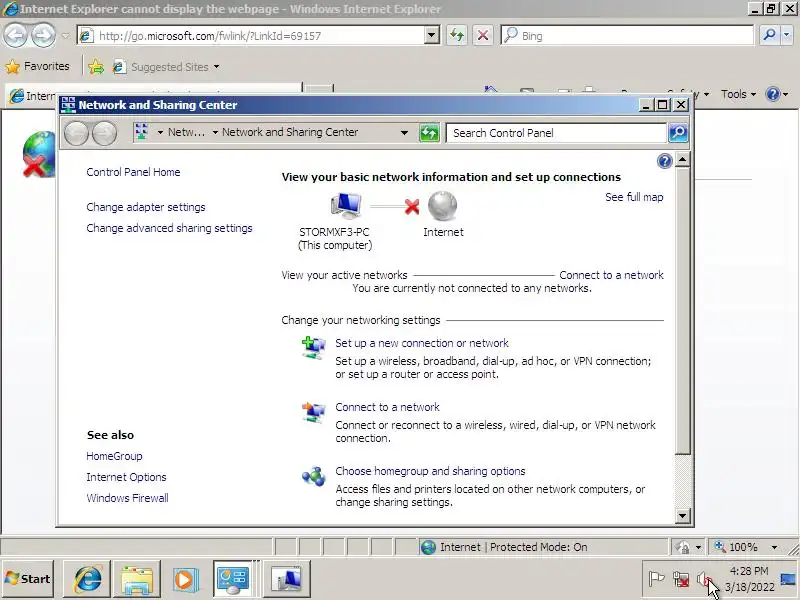This screenshot has height=600, width=800.
Task: Open Windows Explorer folder in taskbar
Action: [137, 579]
